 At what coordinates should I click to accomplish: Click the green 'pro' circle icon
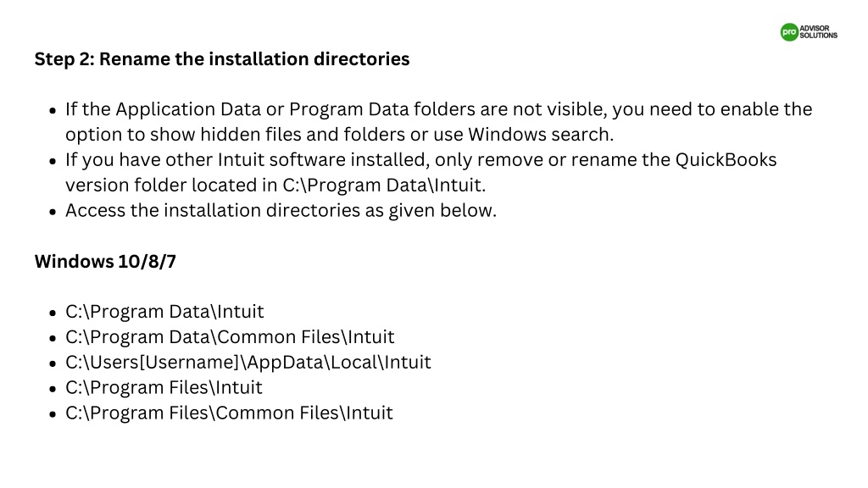tap(789, 32)
